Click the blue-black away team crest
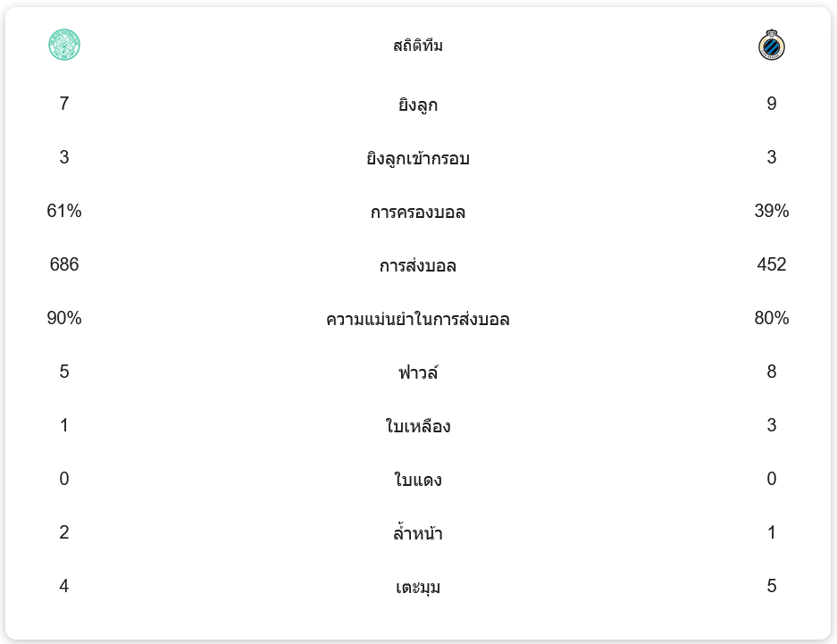Screen dimensions: 837x644 (x=771, y=45)
